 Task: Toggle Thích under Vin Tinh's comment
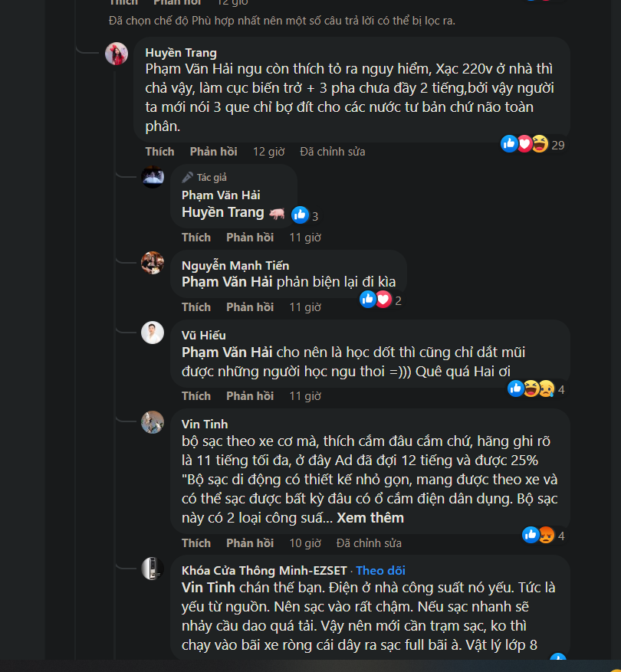196,543
